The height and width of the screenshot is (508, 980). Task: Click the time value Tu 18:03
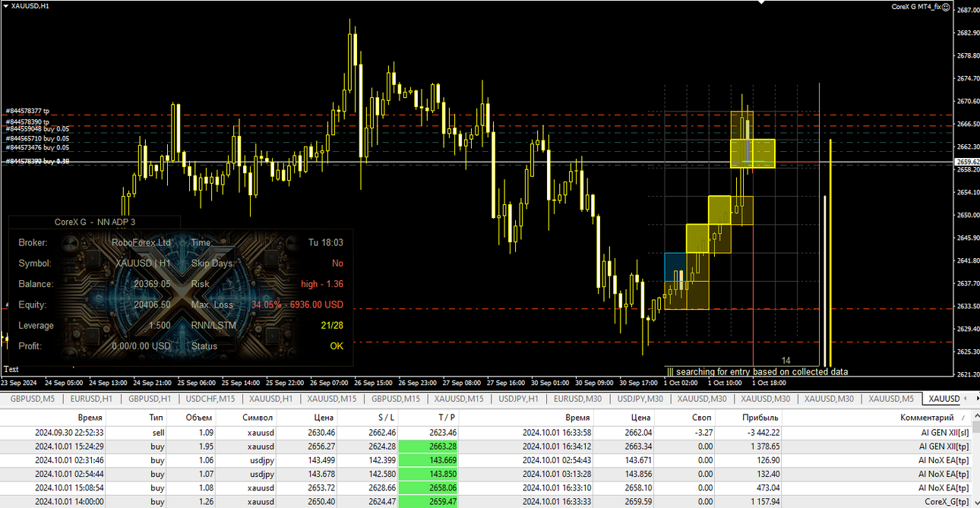point(326,242)
